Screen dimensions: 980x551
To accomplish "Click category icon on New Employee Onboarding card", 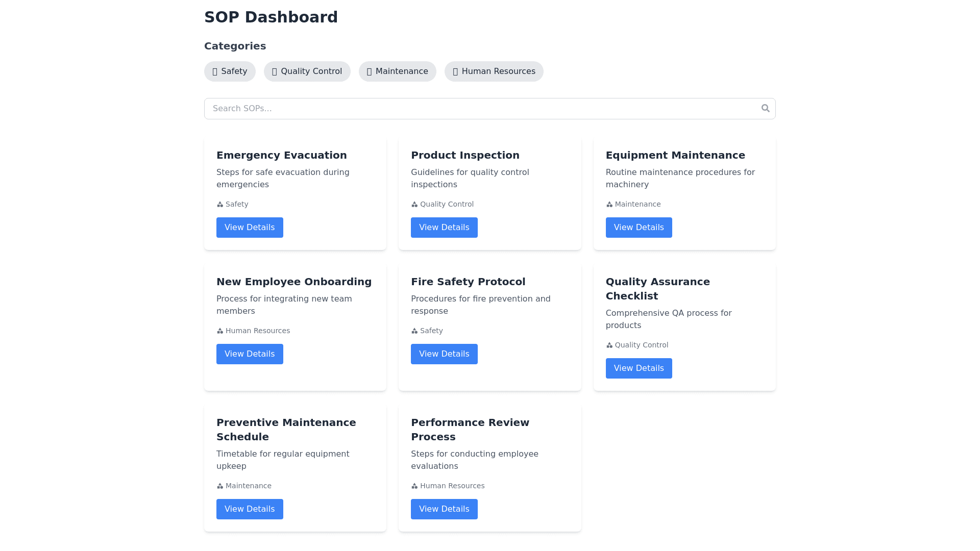I will pos(220,331).
